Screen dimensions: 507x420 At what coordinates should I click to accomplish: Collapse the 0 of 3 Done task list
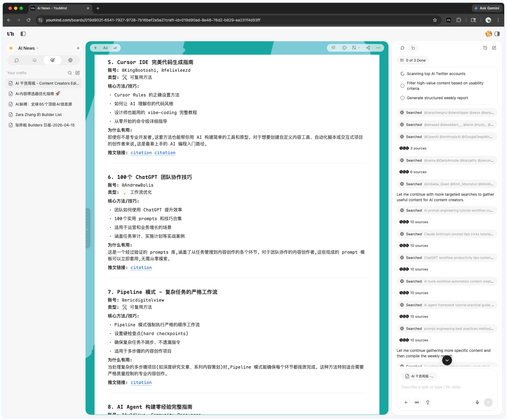(413, 60)
